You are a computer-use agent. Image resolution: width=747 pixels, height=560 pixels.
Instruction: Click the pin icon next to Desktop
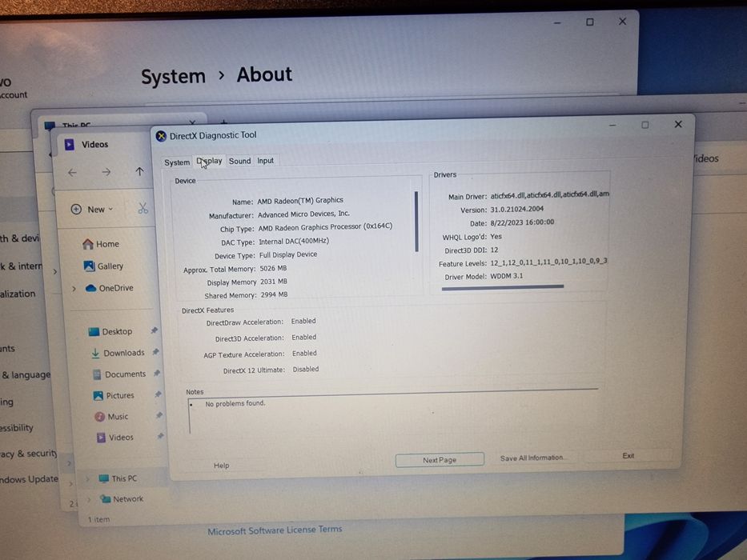154,330
